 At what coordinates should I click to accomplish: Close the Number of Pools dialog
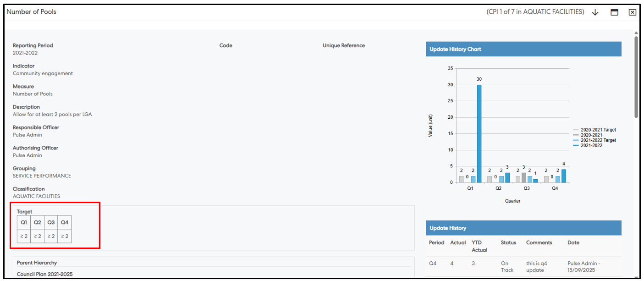(632, 12)
